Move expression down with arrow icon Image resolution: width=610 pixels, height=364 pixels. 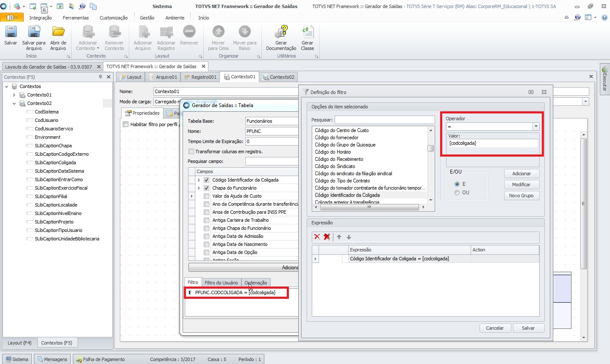click(x=349, y=237)
